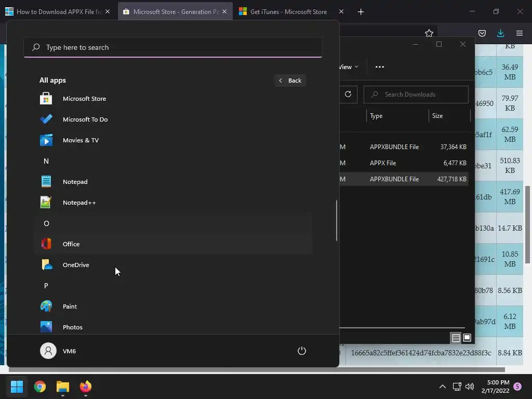The width and height of the screenshot is (532, 399).
Task: Launch Notepad++ from the list
Action: pos(173,203)
